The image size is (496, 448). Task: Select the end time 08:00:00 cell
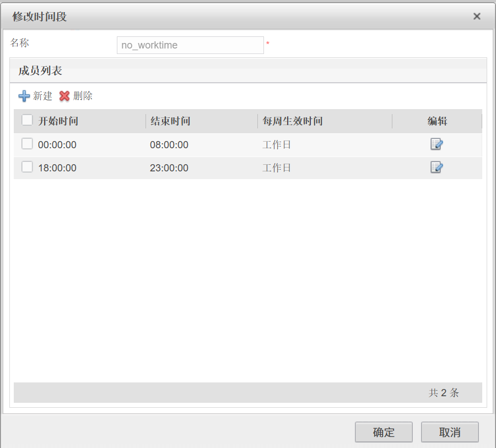[x=169, y=145]
